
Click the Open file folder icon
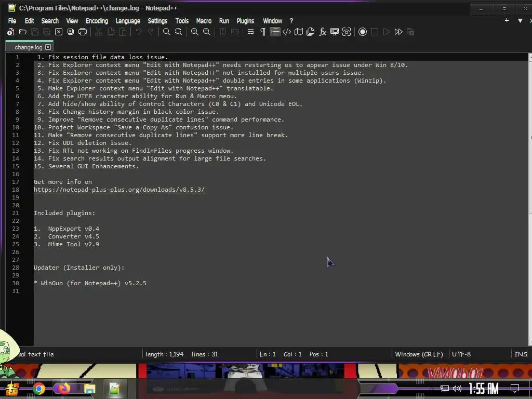click(x=23, y=32)
